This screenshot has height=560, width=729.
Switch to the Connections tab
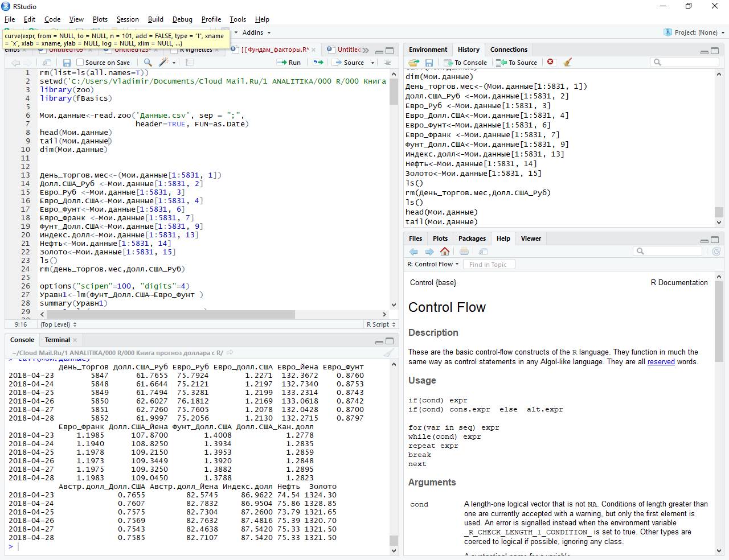(x=509, y=50)
